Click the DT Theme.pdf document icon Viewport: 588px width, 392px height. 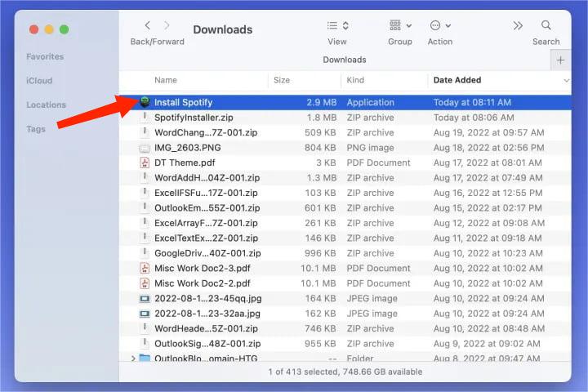[145, 163]
